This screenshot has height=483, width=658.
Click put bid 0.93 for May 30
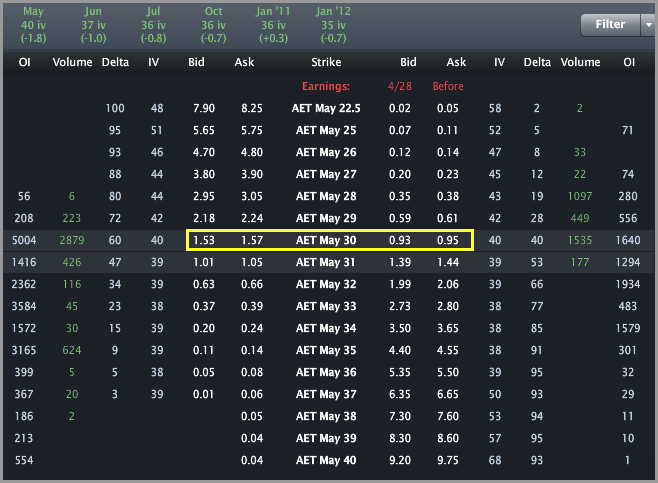pos(400,240)
